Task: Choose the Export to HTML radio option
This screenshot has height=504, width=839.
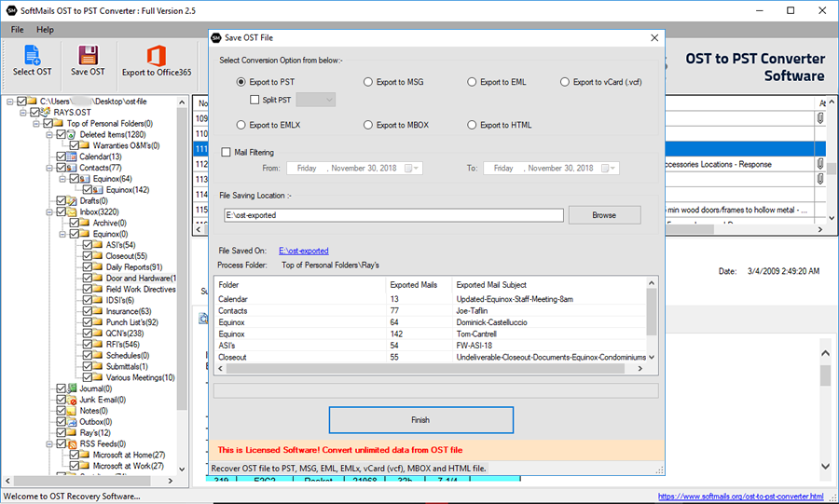Action: 472,125
